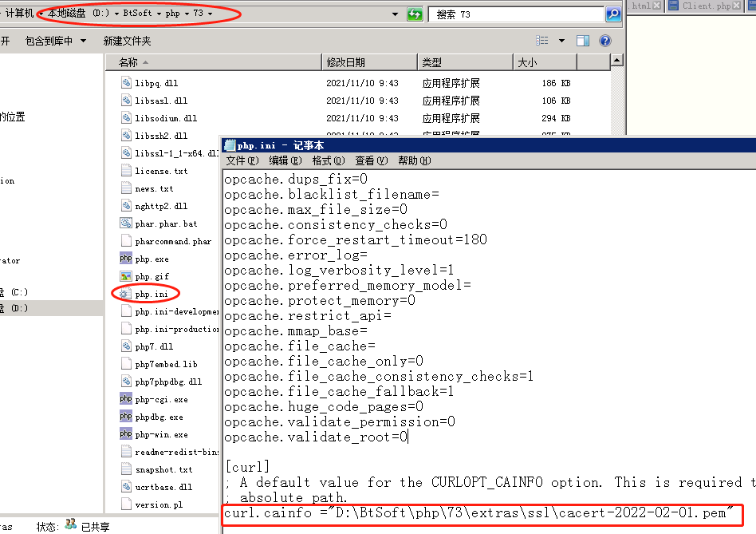Expand the dropdown arrow after BtSoft
Screen dimensions: 756x534
[159, 14]
